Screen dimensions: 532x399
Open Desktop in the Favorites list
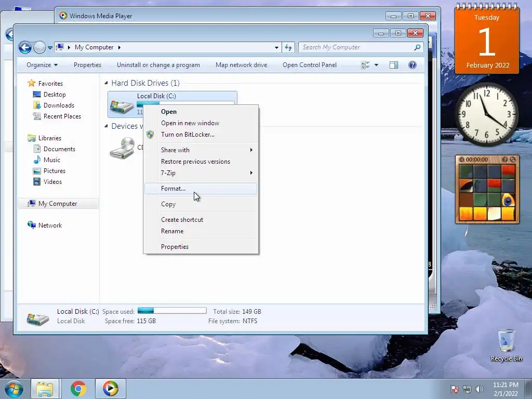coord(55,95)
